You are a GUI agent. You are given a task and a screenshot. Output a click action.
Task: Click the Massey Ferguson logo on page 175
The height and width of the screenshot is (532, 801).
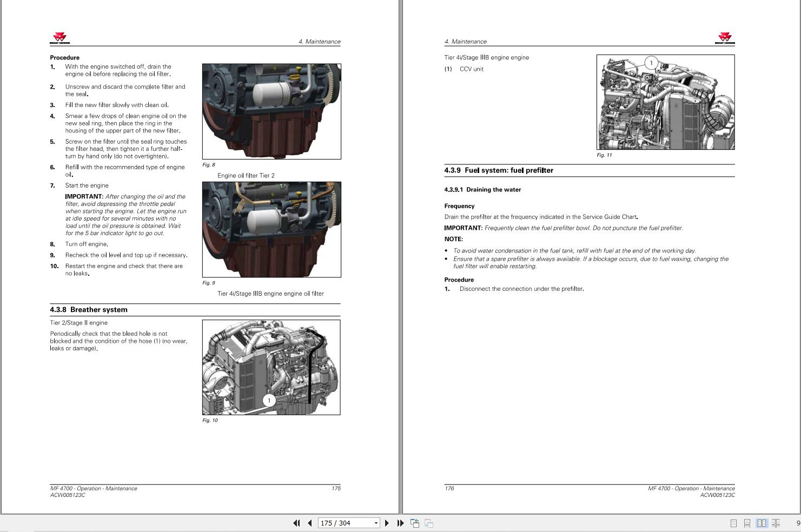(x=60, y=38)
